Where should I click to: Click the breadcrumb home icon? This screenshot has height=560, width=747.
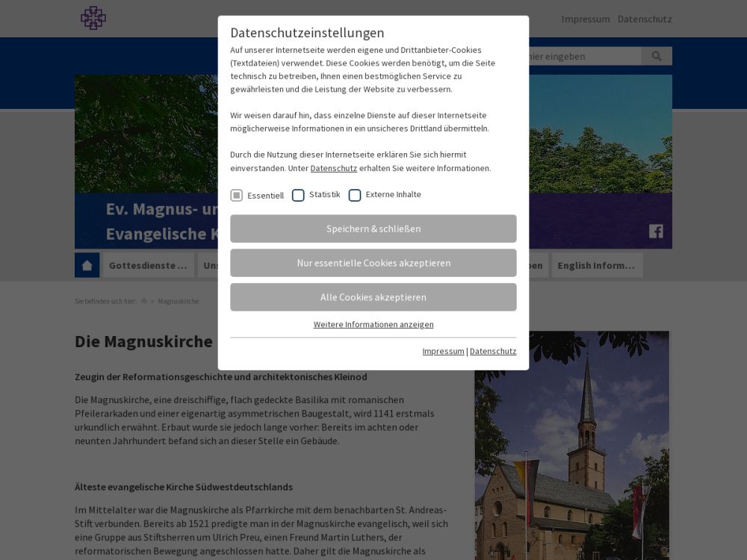144,301
